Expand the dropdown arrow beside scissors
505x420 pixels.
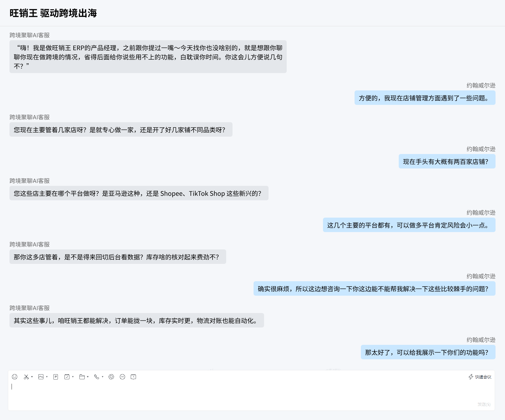(x=32, y=377)
